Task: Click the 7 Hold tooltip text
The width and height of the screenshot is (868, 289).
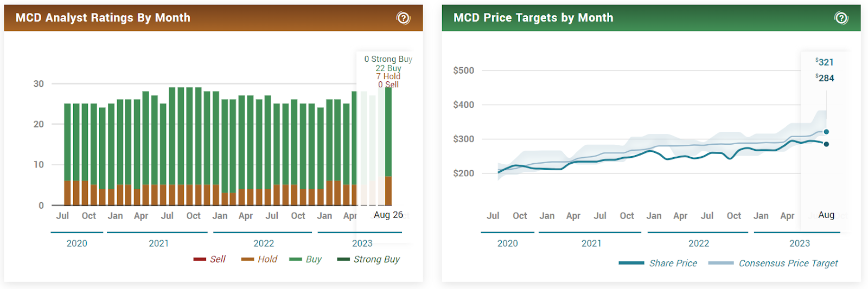Action: pos(388,76)
